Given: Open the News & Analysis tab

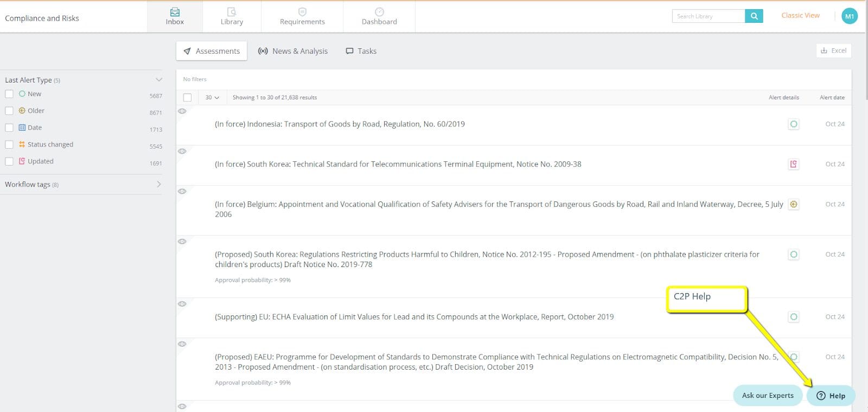Looking at the screenshot, I should tap(293, 51).
